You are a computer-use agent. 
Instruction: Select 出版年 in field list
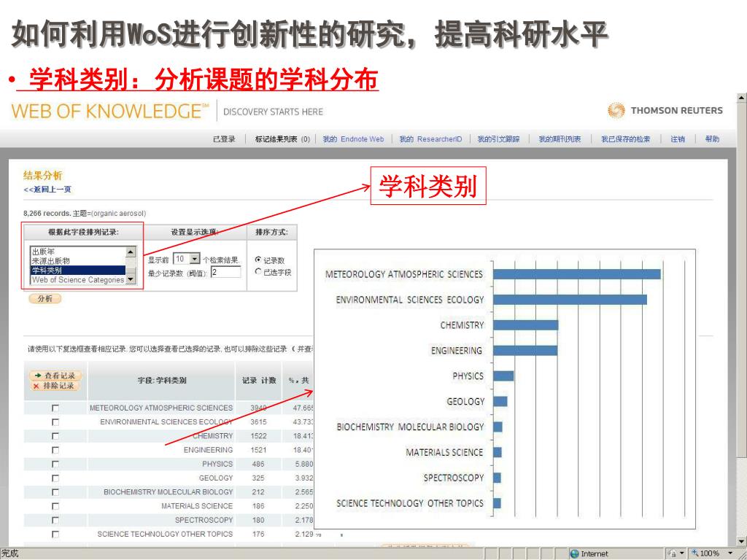78,252
